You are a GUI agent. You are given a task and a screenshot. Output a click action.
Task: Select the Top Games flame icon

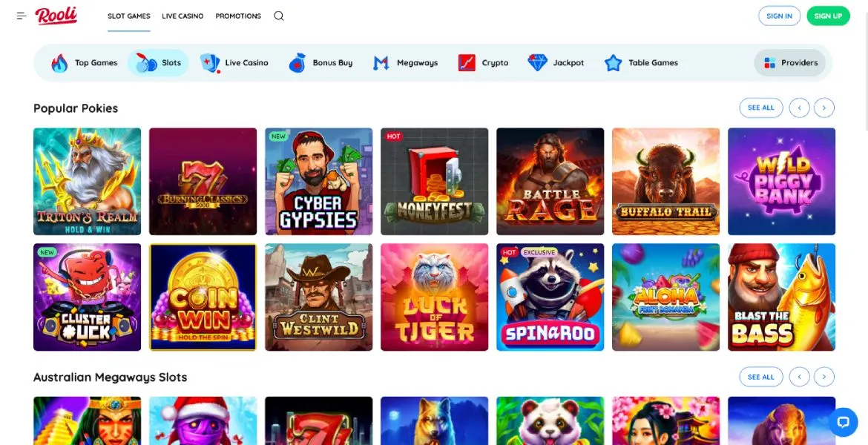click(59, 62)
